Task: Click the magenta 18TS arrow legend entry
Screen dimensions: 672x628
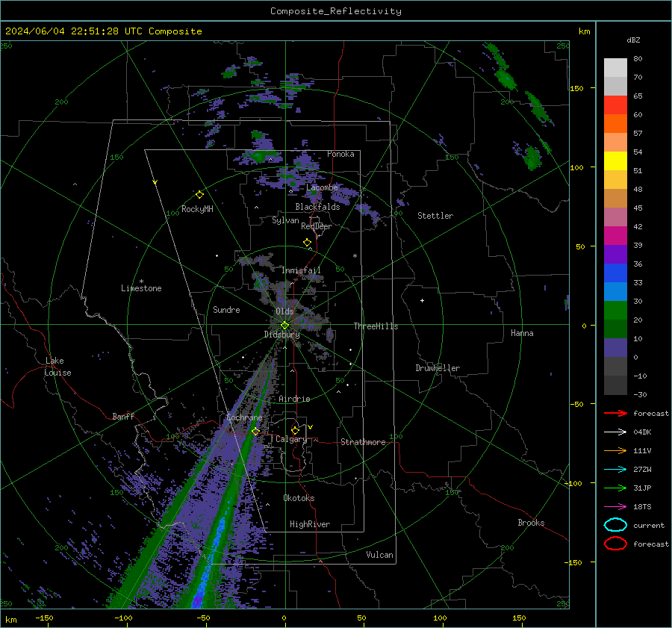Action: (615, 507)
